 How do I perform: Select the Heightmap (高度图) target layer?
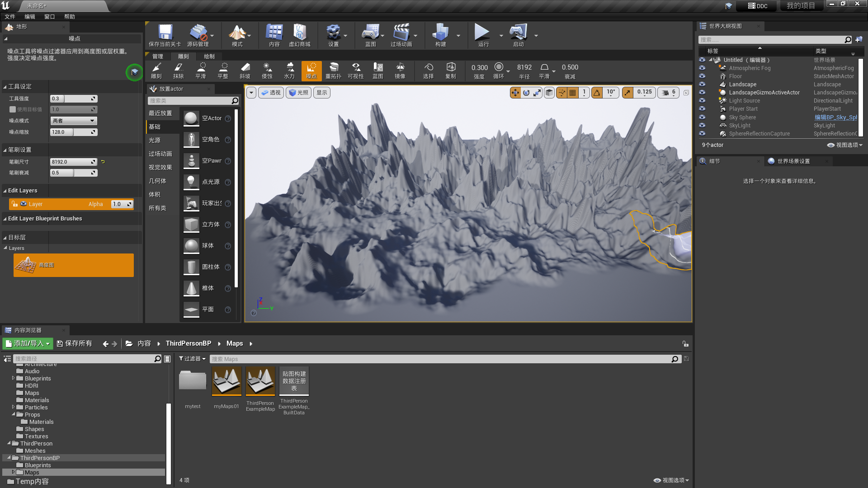[74, 265]
